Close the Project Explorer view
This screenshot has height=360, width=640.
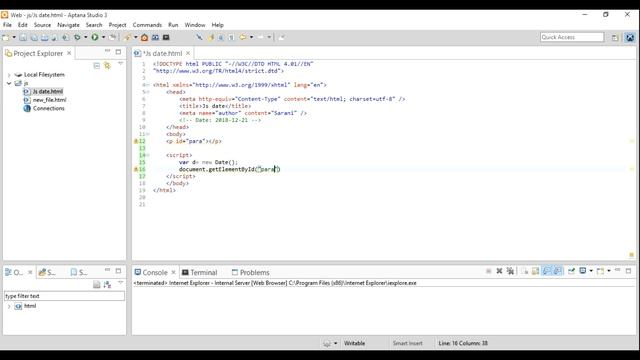point(69,53)
